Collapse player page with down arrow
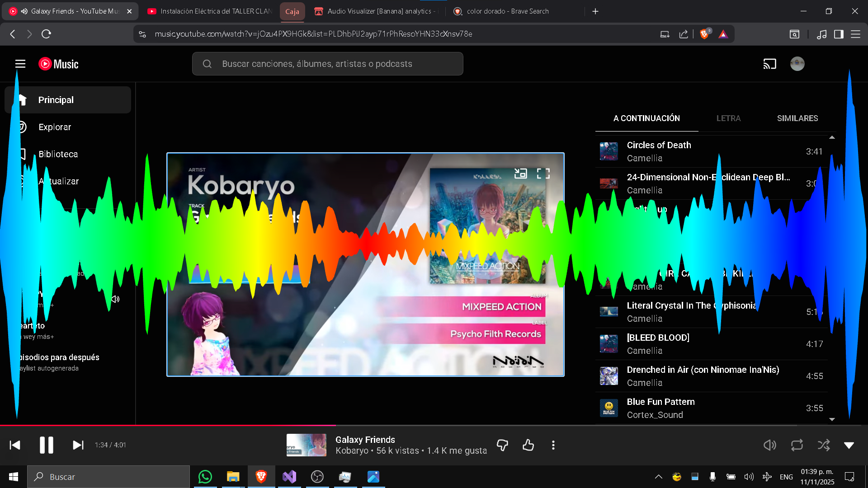The height and width of the screenshot is (488, 868). tap(849, 445)
